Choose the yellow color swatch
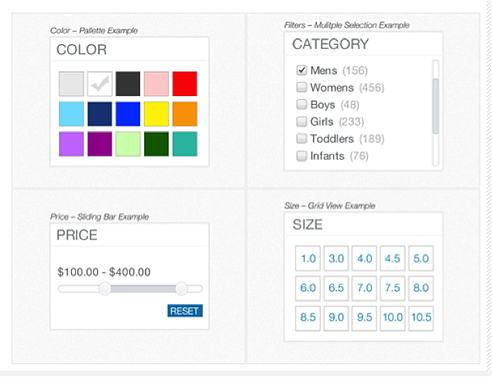Viewport: 492px width, 377px height. pos(156,114)
